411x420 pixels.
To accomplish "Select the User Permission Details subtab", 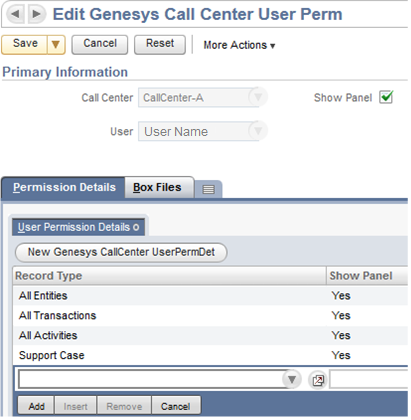I will coord(79,227).
